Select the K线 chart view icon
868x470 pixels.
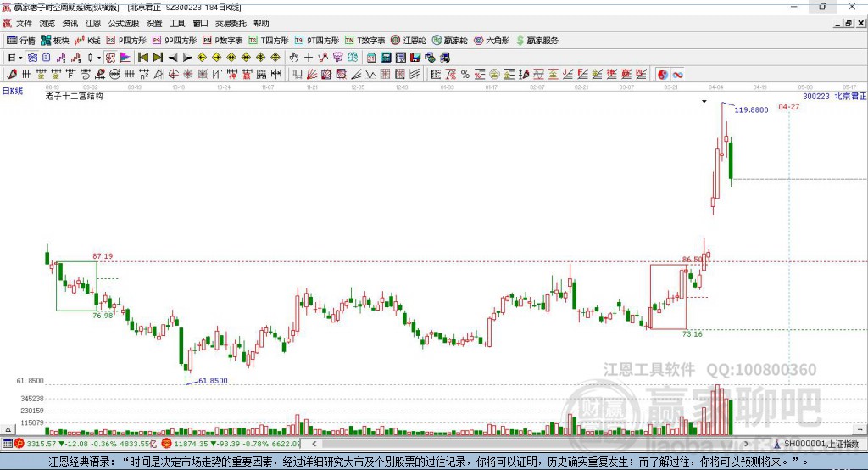[88, 41]
